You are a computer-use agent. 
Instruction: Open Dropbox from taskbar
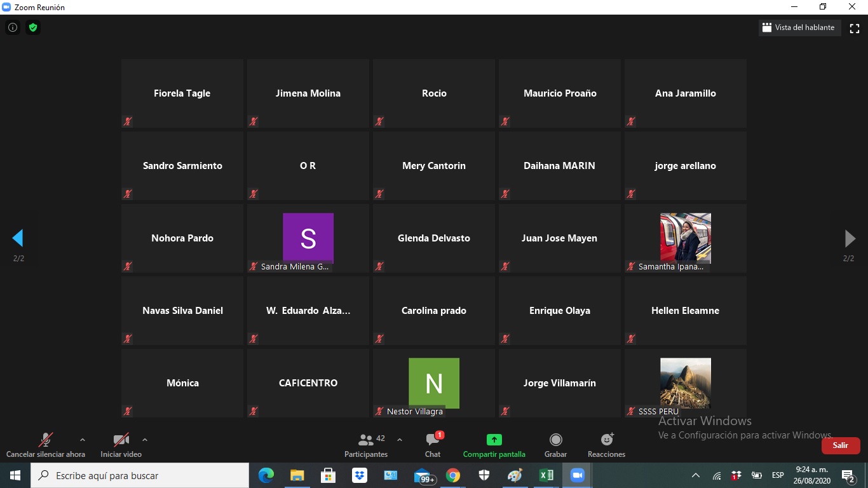pos(360,475)
